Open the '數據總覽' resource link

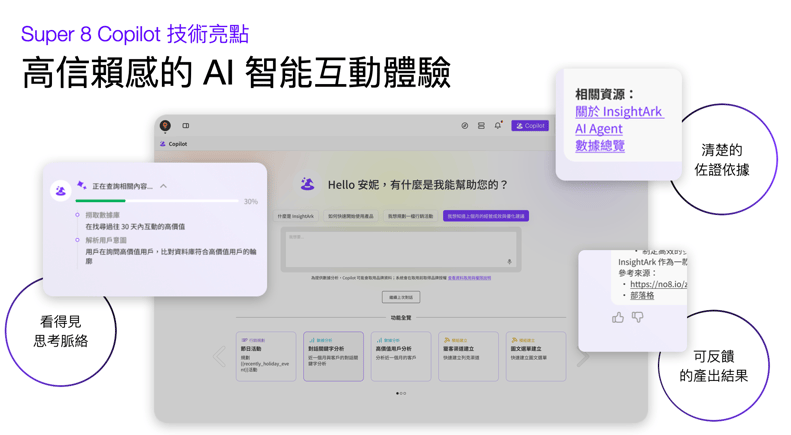click(x=600, y=146)
